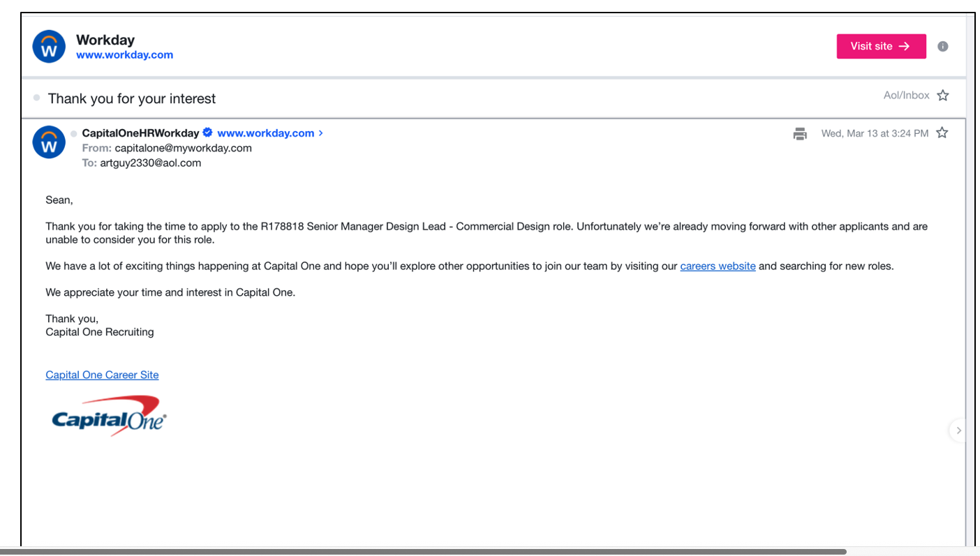Click the CapitalOneHRWorkday sender name
The image size is (980, 556).
click(140, 133)
